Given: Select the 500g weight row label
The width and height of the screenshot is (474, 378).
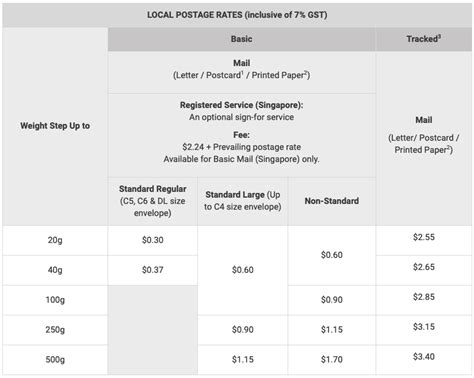Looking at the screenshot, I should pos(55,359).
